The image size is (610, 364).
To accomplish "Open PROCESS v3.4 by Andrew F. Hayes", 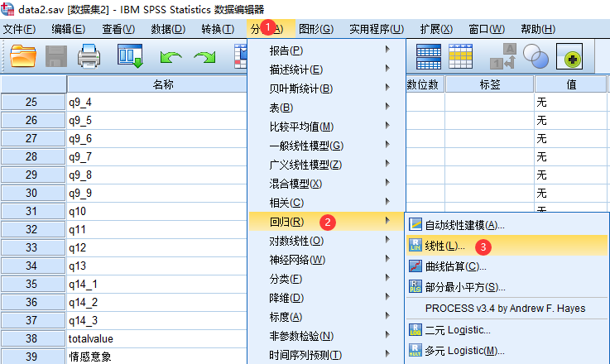I will click(x=507, y=309).
